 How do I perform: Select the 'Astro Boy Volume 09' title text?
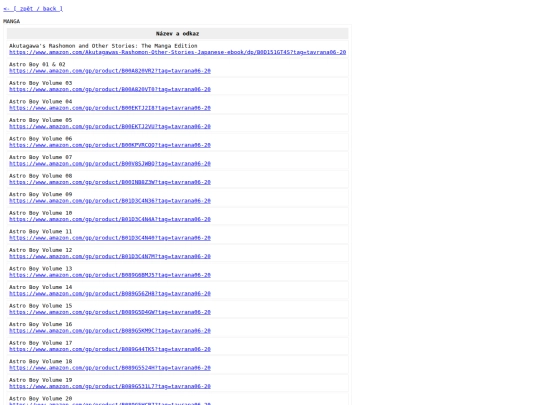[41, 195]
